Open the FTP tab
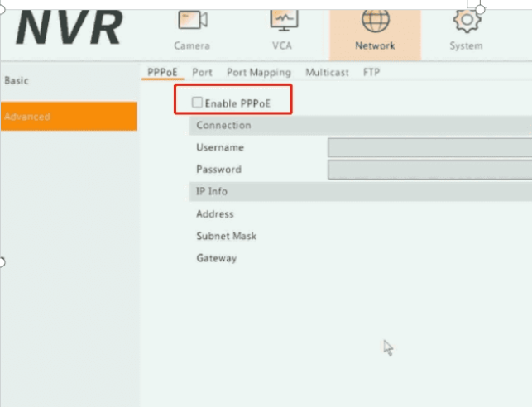 click(371, 73)
